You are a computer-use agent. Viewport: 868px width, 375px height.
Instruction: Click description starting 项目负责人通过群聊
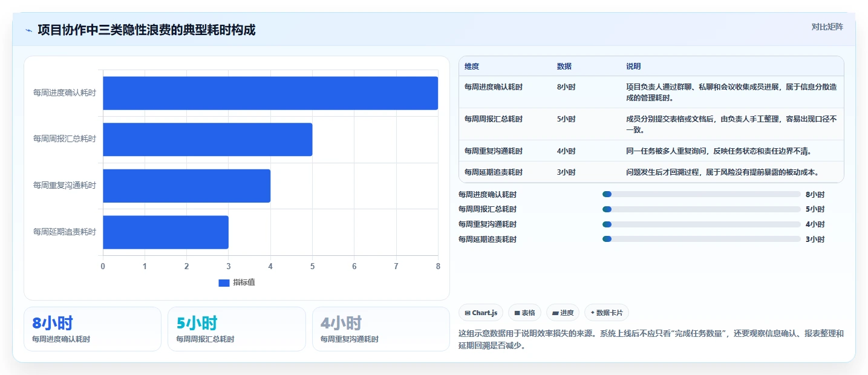(x=732, y=93)
